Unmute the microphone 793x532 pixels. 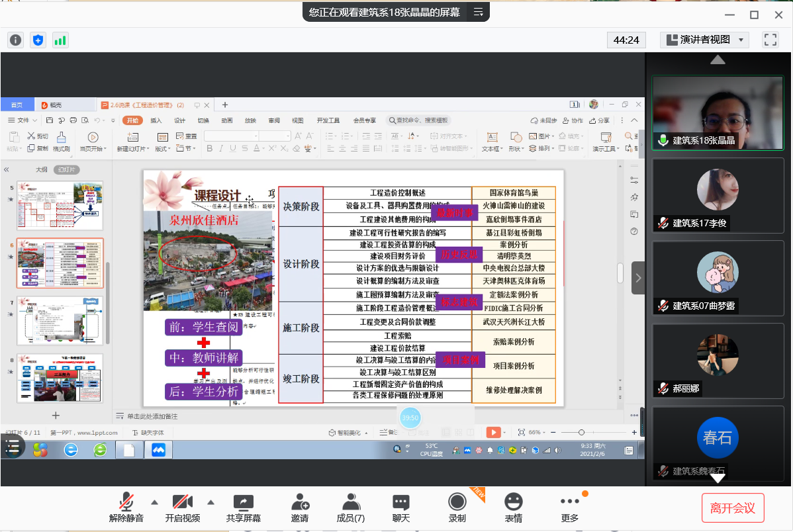[126, 507]
